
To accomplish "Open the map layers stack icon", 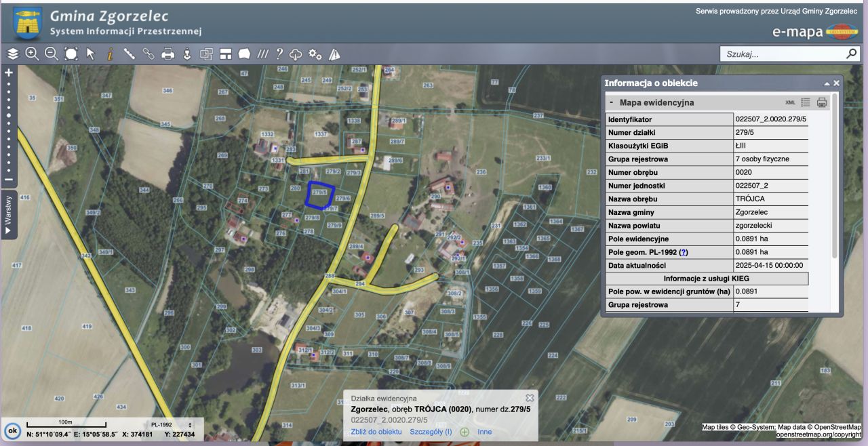I will tap(12, 54).
